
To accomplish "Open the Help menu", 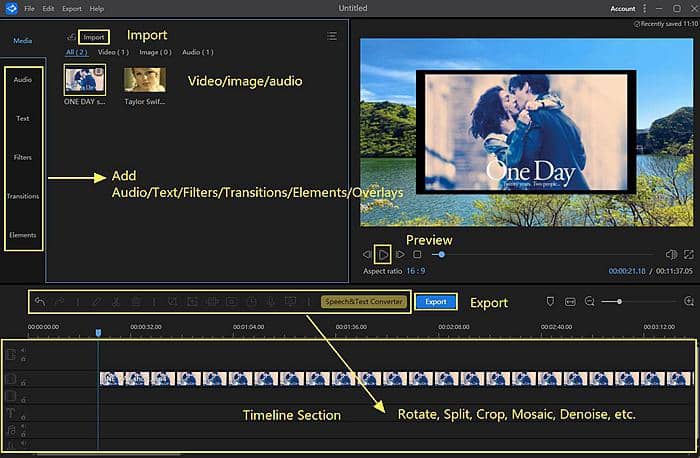I will click(96, 8).
